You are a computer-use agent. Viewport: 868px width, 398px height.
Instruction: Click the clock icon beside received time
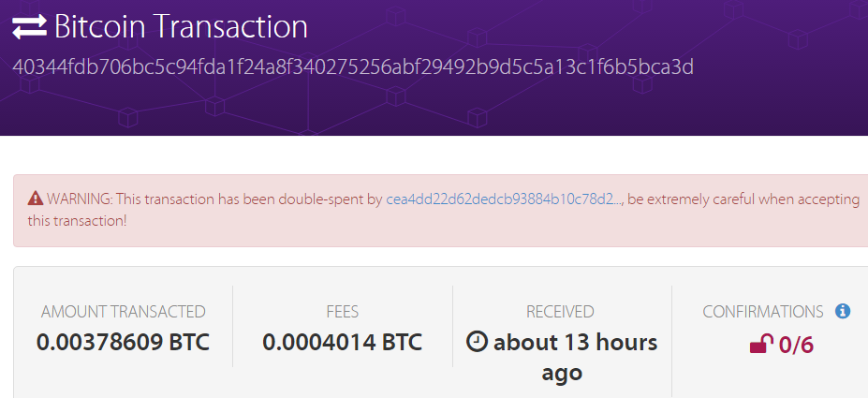click(x=478, y=342)
